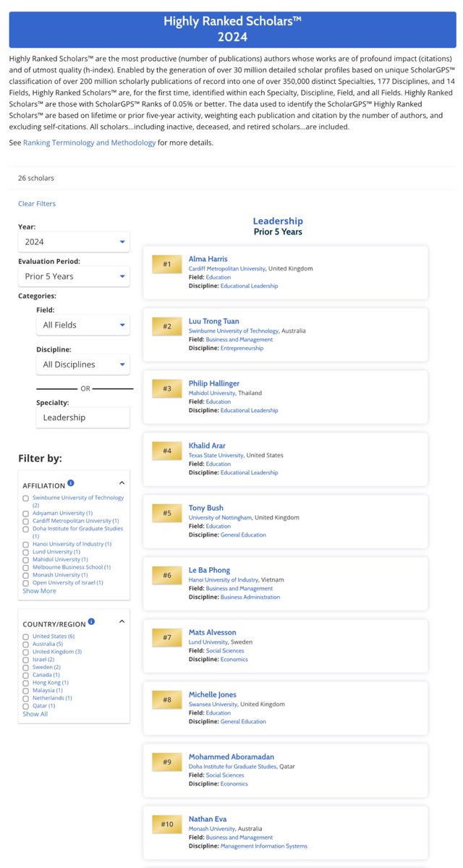Tick the Cardiff Metropolitan University checkbox
This screenshot has width=463, height=868.
tap(26, 521)
